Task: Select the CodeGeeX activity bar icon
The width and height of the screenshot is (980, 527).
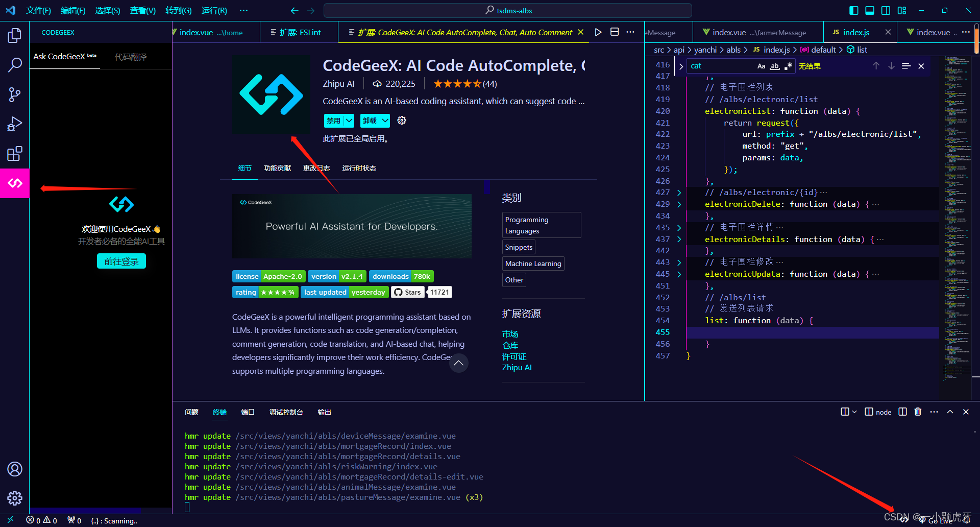Action: pos(15,183)
